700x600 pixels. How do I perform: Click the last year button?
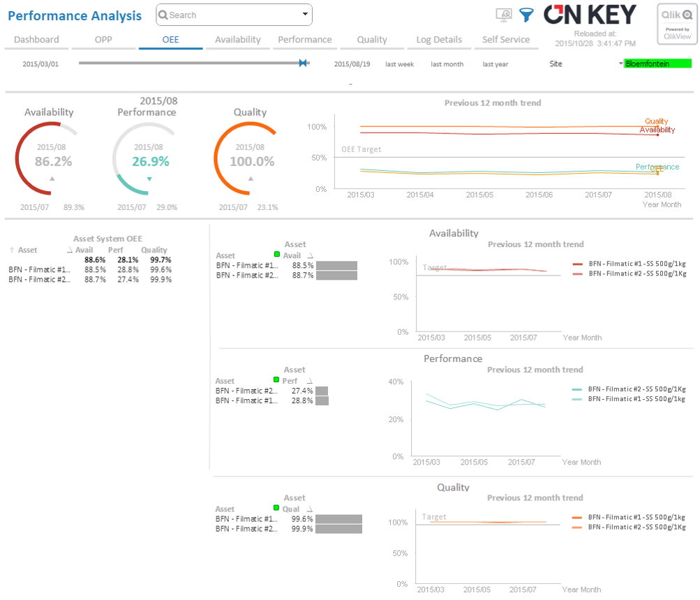click(x=495, y=64)
